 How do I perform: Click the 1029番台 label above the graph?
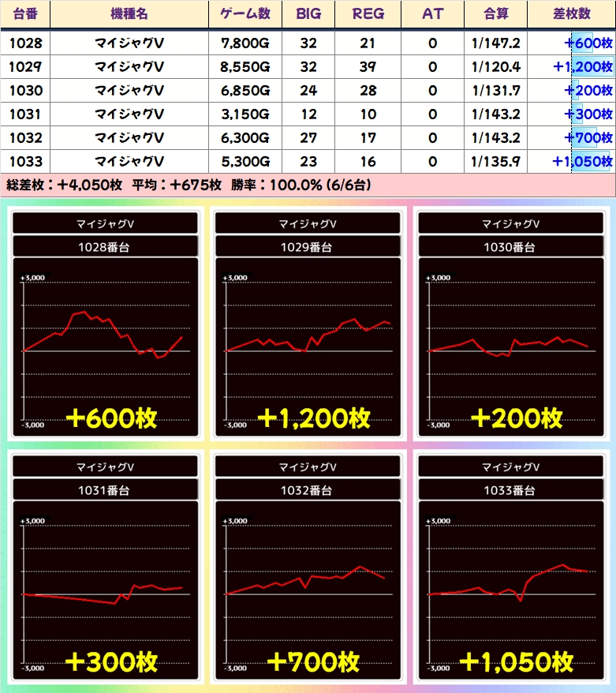coord(306,247)
